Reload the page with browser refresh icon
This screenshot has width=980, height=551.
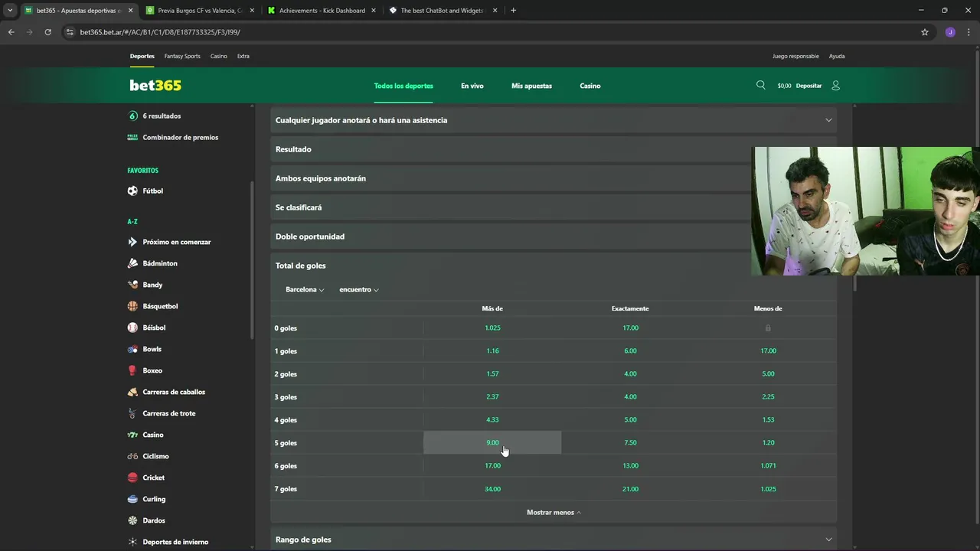pos(47,32)
